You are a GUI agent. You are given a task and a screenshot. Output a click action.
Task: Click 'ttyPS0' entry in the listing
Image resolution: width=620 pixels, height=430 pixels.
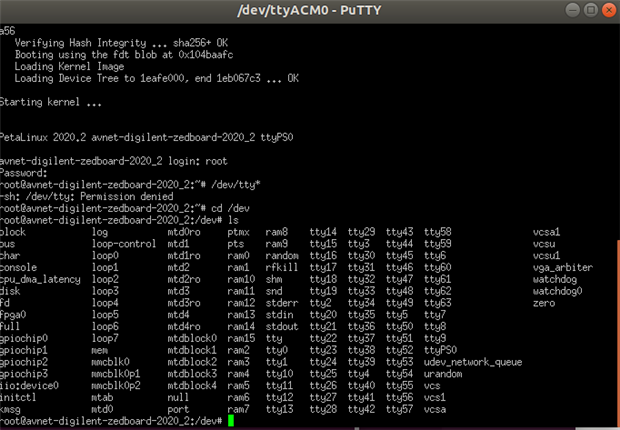440,350
